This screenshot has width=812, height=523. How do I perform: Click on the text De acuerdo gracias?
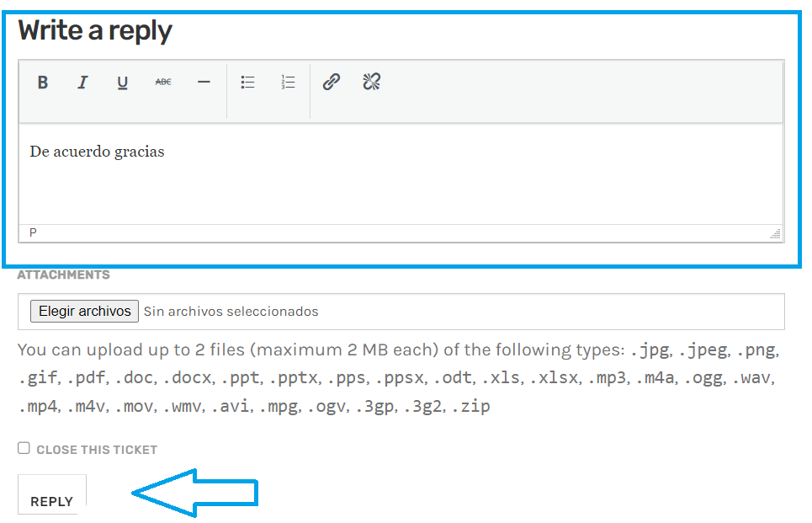click(x=97, y=152)
